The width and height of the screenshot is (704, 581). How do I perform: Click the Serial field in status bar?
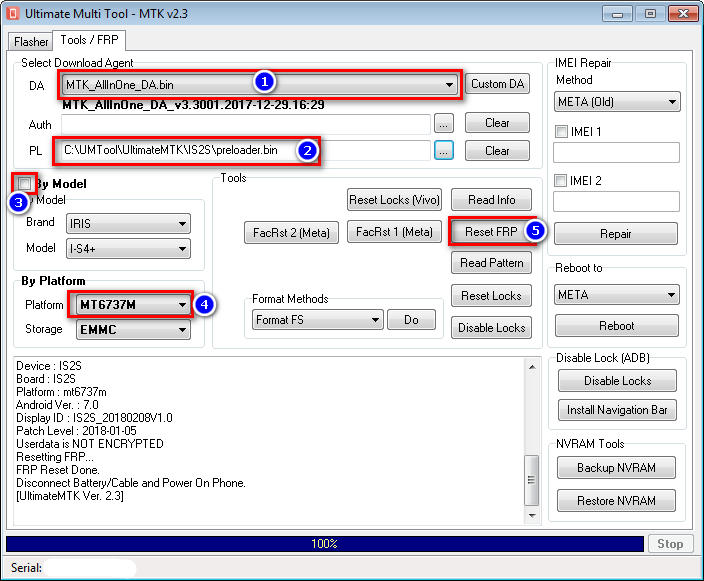[90, 568]
